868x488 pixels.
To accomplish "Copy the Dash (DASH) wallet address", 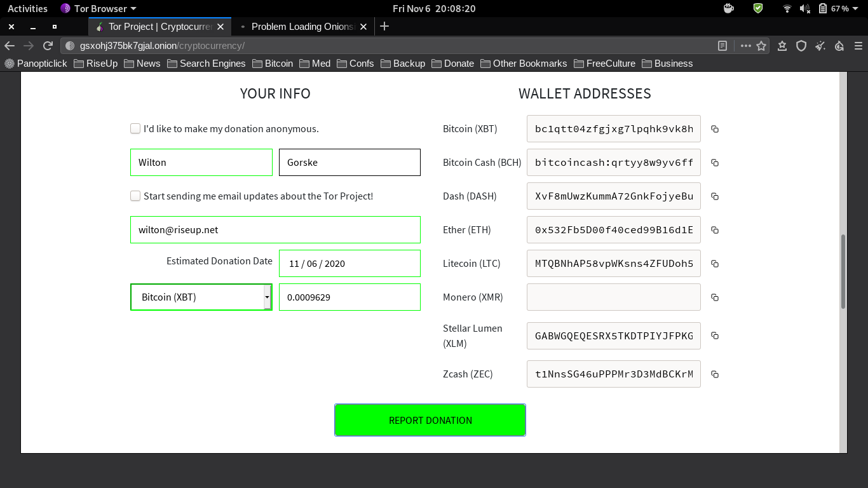I will 715,196.
